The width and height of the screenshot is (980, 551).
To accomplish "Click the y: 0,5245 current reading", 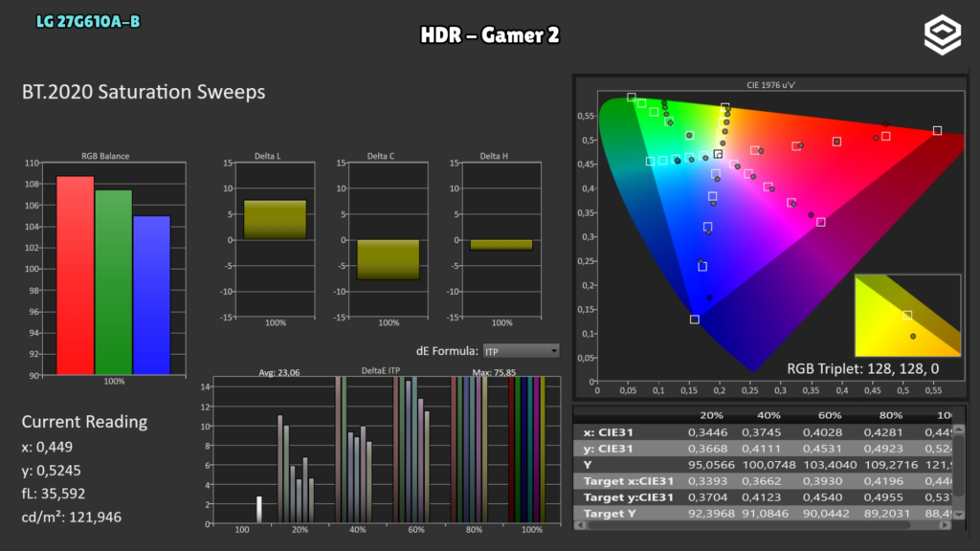I will coord(52,471).
